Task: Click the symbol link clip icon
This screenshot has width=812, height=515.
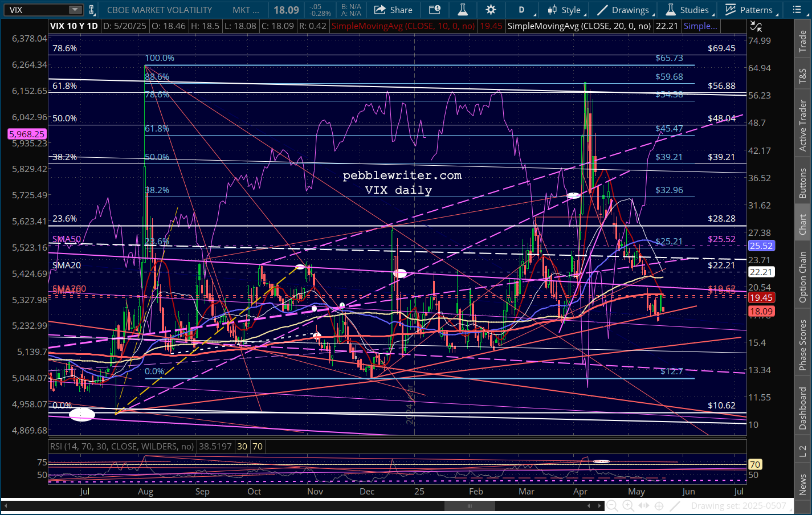Action: point(92,10)
